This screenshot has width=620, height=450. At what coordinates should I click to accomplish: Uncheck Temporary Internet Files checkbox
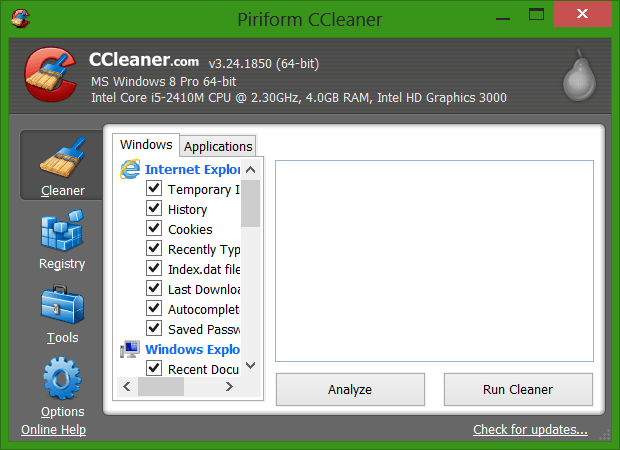click(154, 188)
